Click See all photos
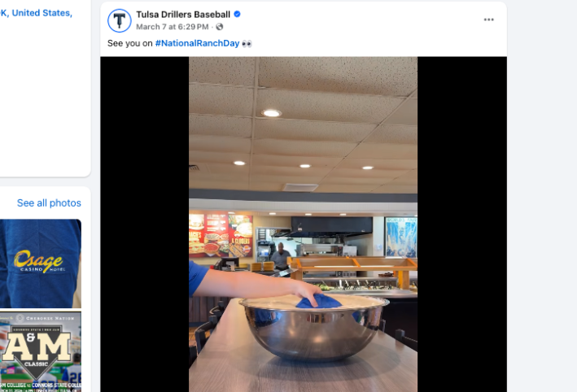 pos(49,203)
